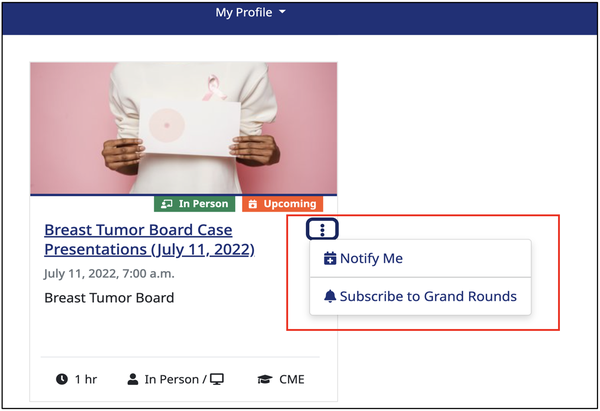Click the bell icon beside Subscribe

point(330,297)
